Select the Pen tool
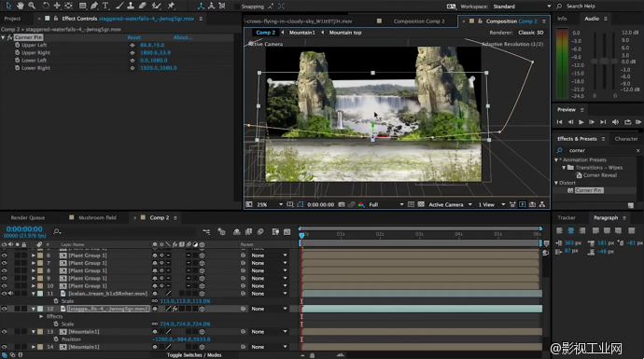 (94, 6)
